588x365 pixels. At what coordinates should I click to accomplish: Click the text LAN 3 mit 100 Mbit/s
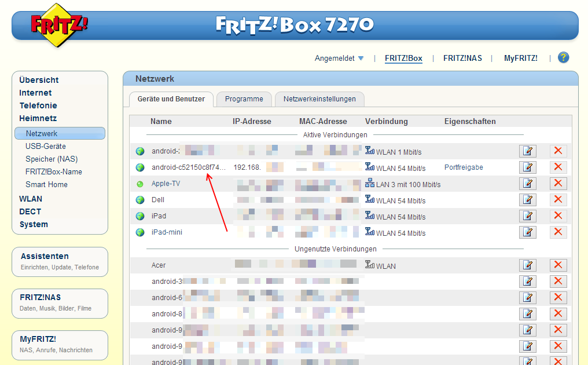tap(409, 185)
